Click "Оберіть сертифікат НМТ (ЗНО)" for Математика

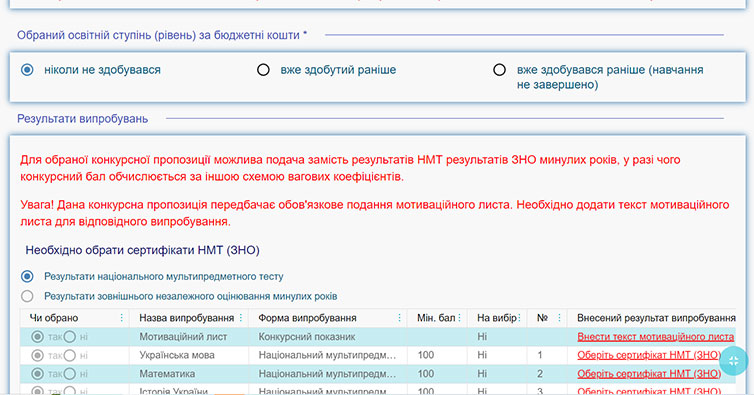[x=649, y=374]
